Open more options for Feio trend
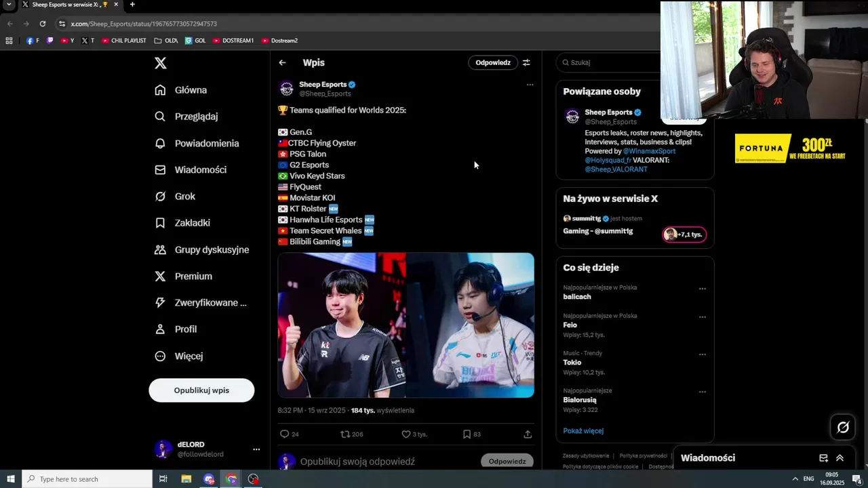Image resolution: width=868 pixels, height=488 pixels. 703,317
